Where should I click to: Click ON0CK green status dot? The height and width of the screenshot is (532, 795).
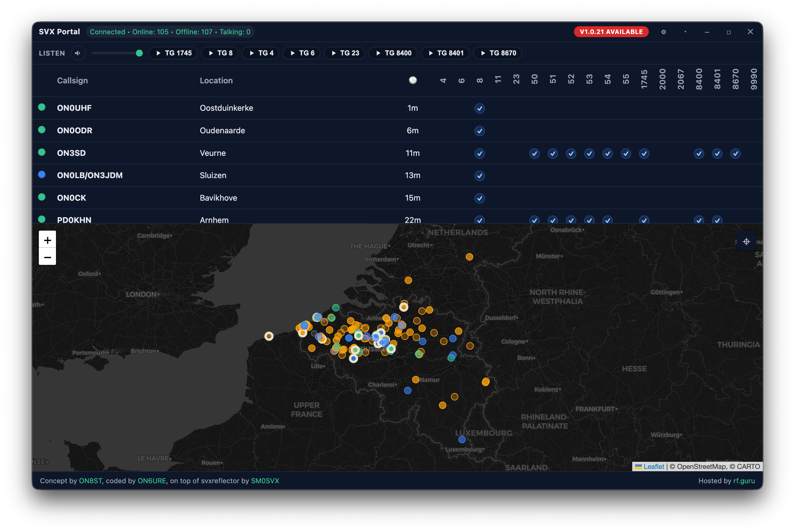pyautogui.click(x=42, y=197)
